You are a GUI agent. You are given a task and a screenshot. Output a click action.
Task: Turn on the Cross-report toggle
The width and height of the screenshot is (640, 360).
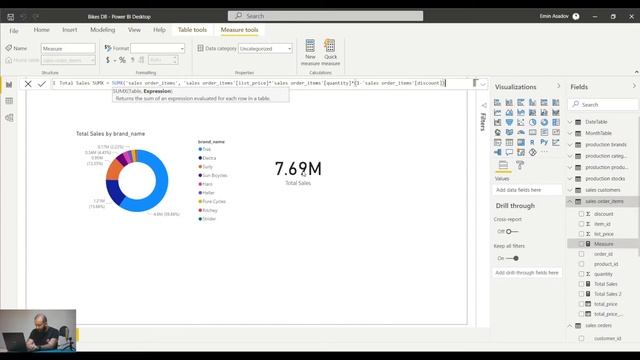click(x=512, y=231)
